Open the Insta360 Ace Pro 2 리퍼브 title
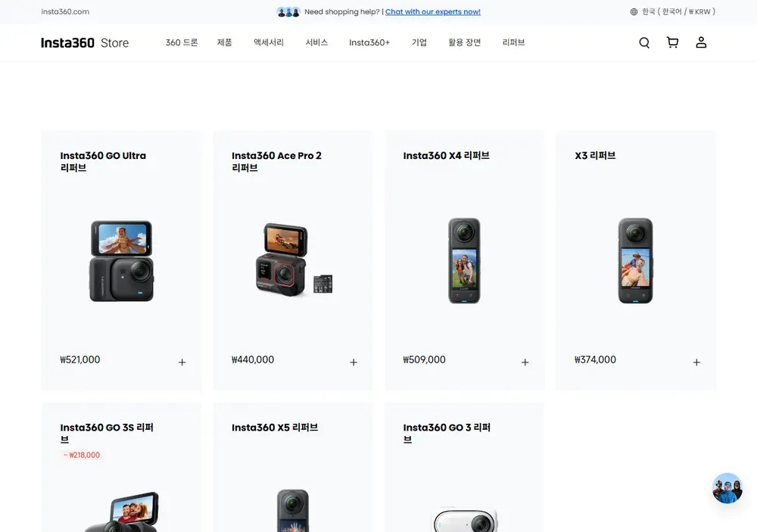757x532 pixels. point(276,161)
